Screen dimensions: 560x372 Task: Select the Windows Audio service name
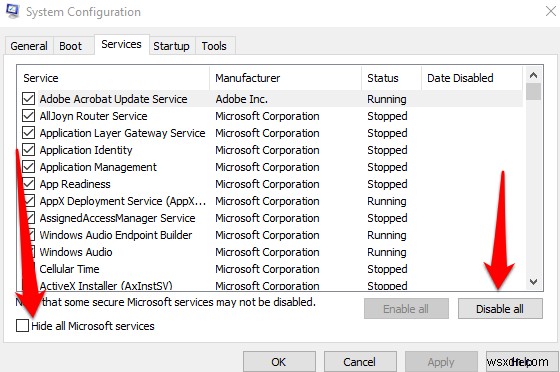click(76, 252)
